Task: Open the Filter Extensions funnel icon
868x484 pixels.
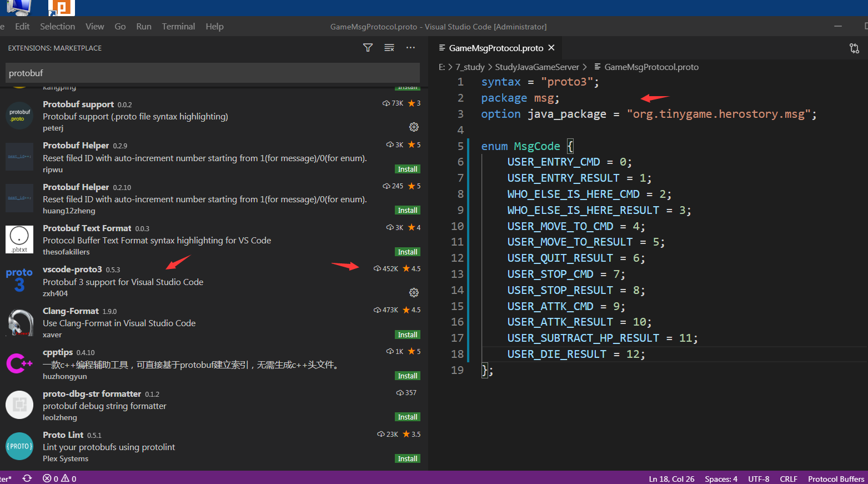Action: click(x=368, y=48)
